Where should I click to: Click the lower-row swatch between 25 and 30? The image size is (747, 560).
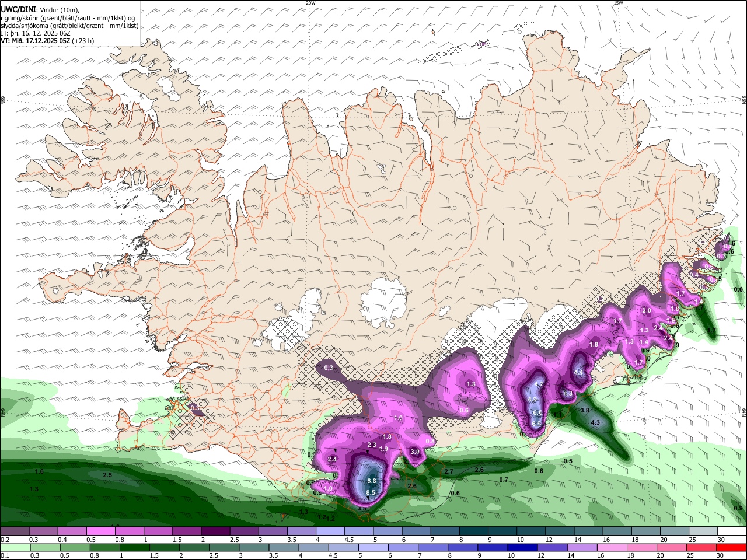(x=701, y=547)
